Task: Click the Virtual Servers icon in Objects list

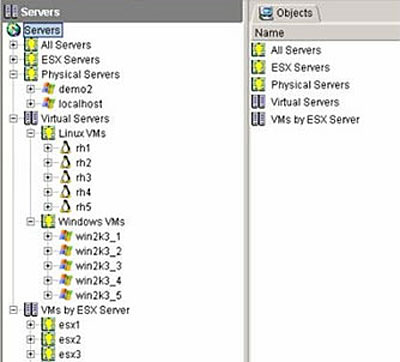Action: [259, 102]
